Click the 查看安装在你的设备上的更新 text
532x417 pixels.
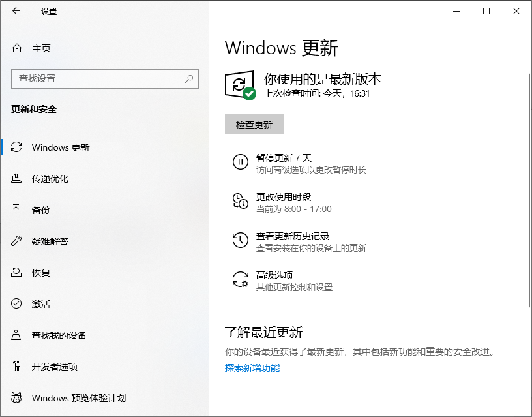click(311, 248)
